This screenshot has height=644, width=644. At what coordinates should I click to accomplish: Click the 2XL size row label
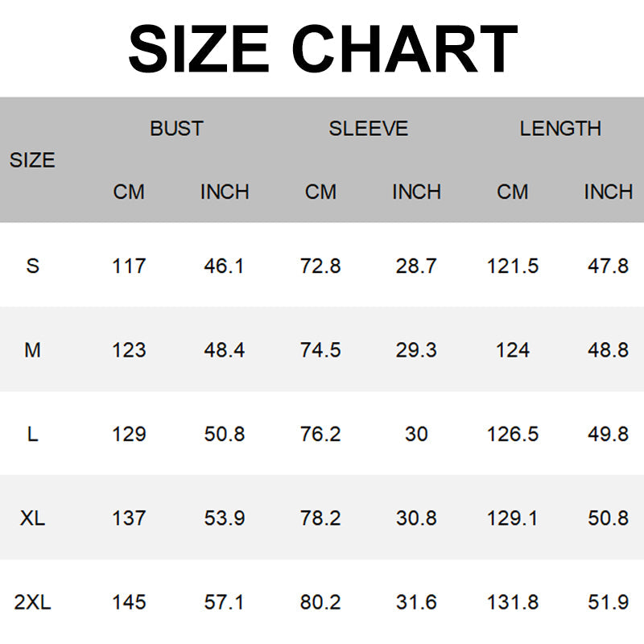click(x=32, y=601)
